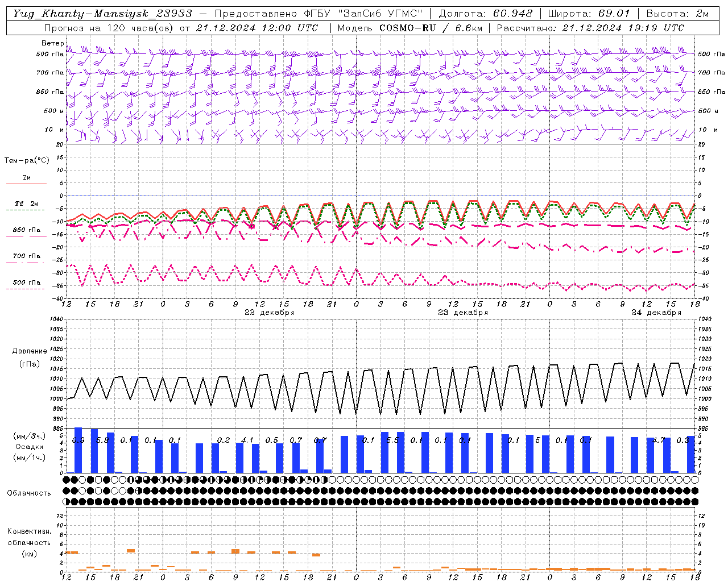
Task: Select the '0.3' precipitation value
Action: 683,440
